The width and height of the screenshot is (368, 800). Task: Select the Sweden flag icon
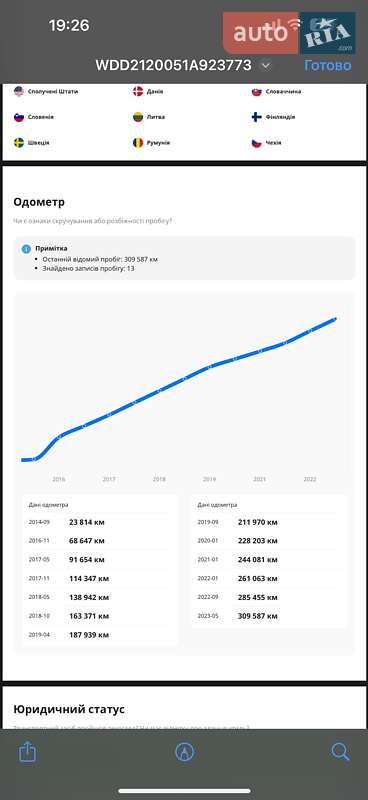(x=19, y=143)
